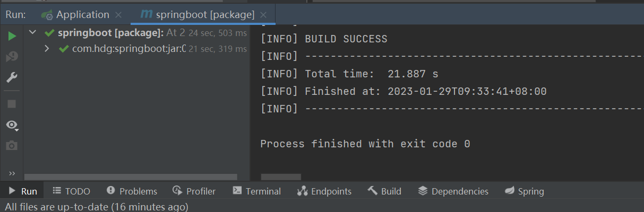Open the Spring tool window

point(525,191)
